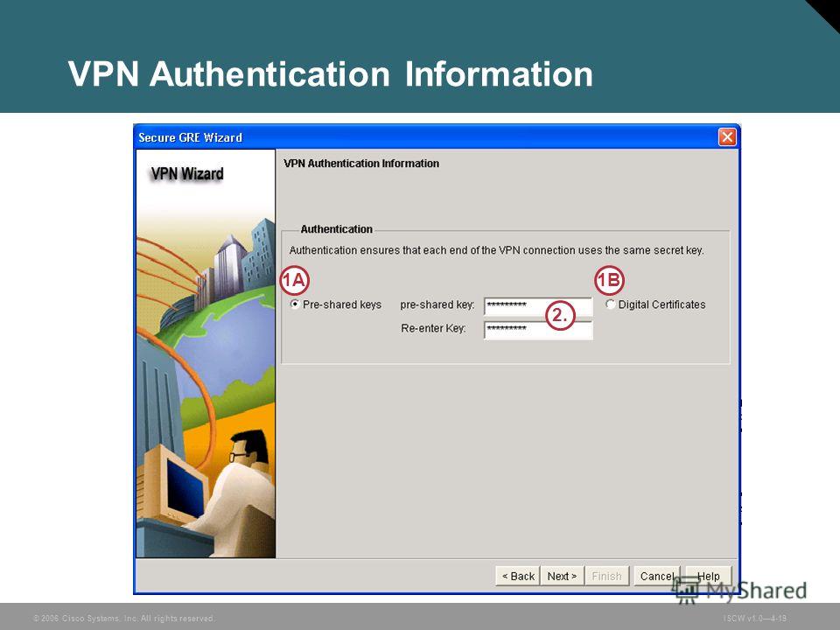Click the 'Authentication' group box label
This screenshot has height=630, width=840.
[x=336, y=229]
